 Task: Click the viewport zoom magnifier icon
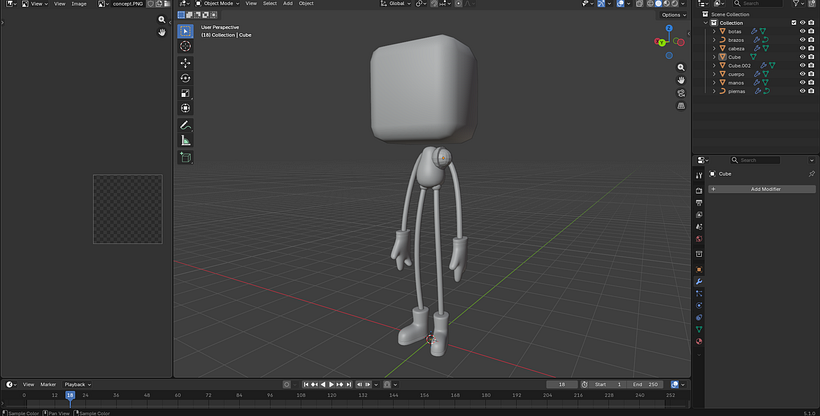coord(681,67)
